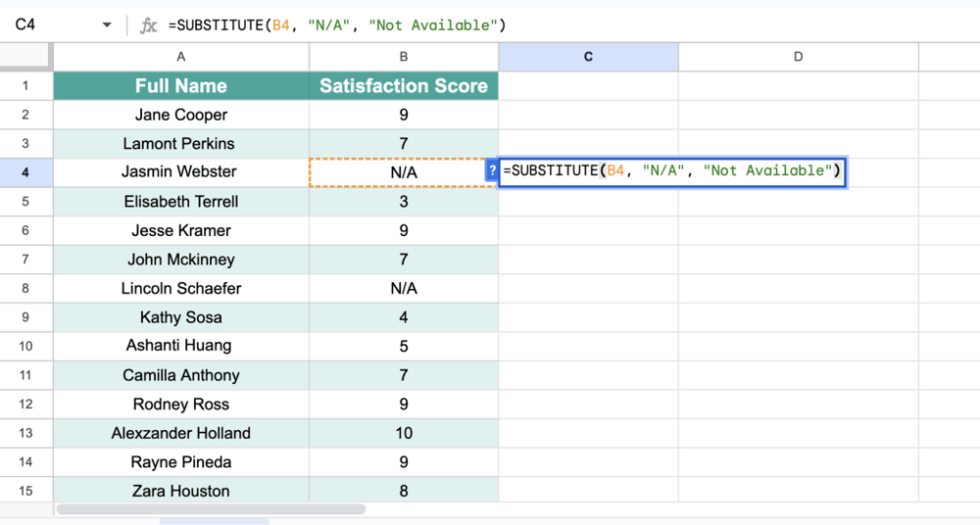Select column A header
The width and height of the screenshot is (980, 525).
click(180, 57)
